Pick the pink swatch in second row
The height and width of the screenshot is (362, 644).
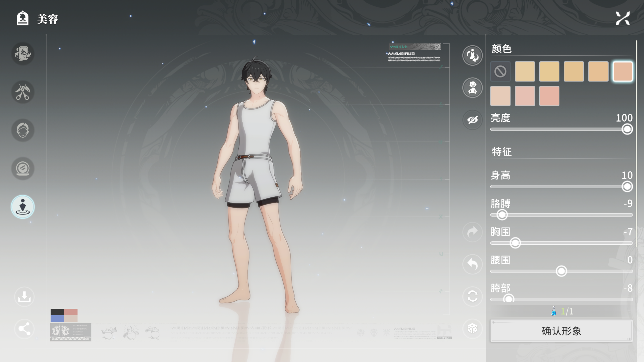[549, 96]
